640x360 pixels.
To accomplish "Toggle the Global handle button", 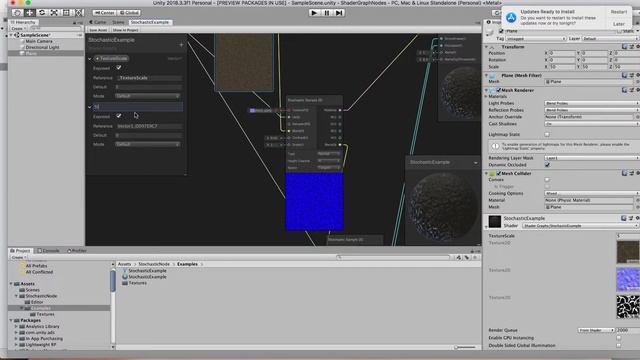I will (x=129, y=13).
